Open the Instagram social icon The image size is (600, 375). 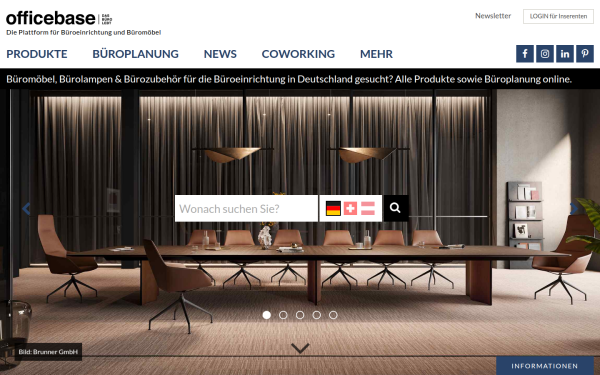click(545, 54)
